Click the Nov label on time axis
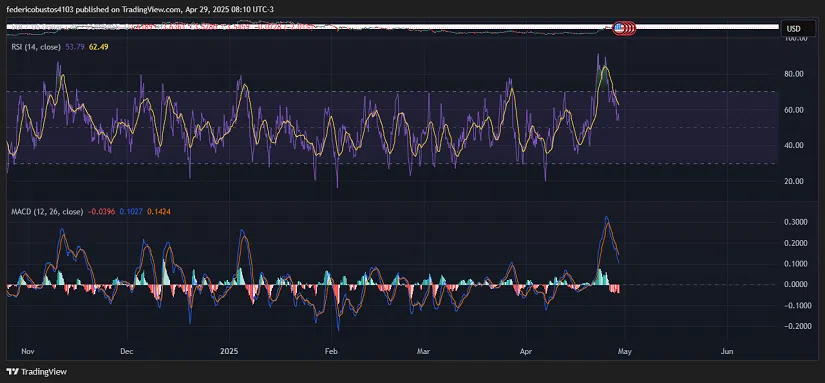825x383 pixels. click(x=28, y=350)
